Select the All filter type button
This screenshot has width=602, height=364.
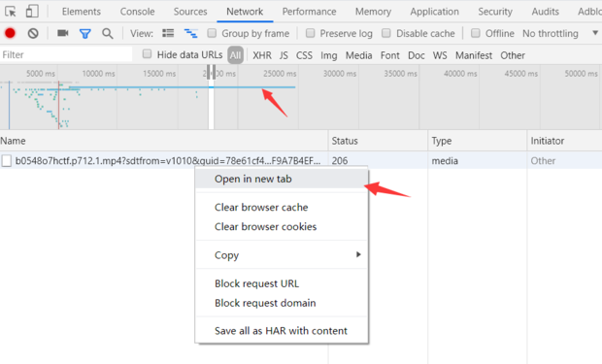pyautogui.click(x=235, y=55)
